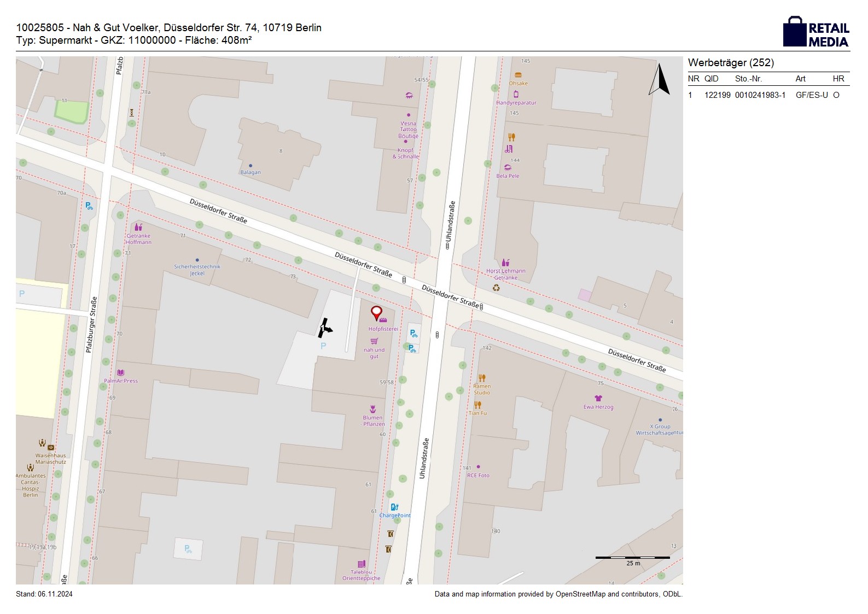Screen dimensions: 868x614
Task: Select table row with QID 122199
Action: [x=768, y=95]
